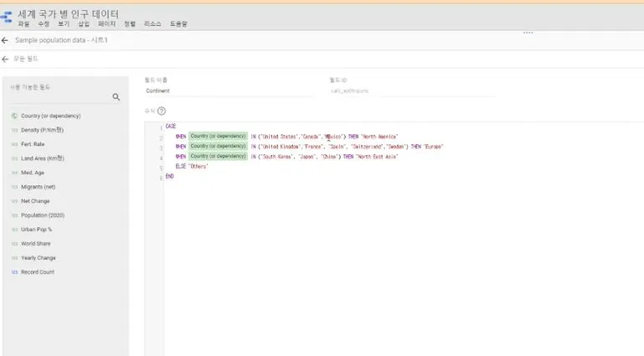This screenshot has width=644, height=356.
Task: Click the report title 세계 국가 별 인구 데이터
Action: point(68,14)
